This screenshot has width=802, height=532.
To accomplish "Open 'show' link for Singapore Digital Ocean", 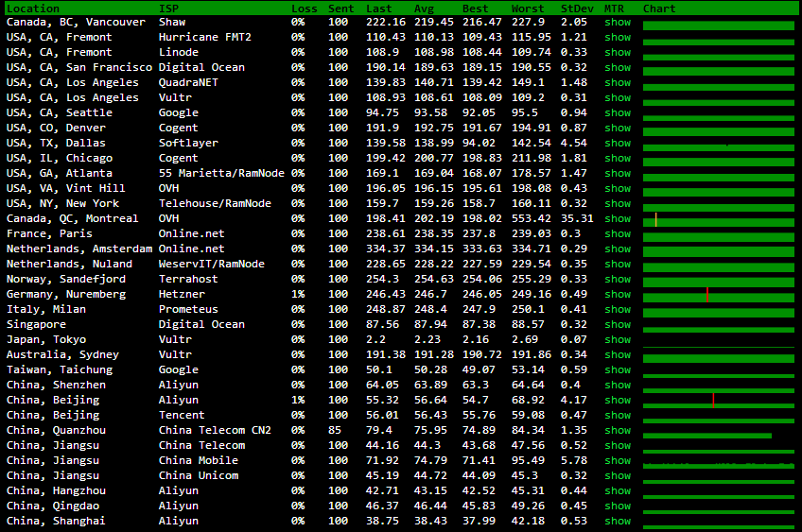I will [618, 324].
